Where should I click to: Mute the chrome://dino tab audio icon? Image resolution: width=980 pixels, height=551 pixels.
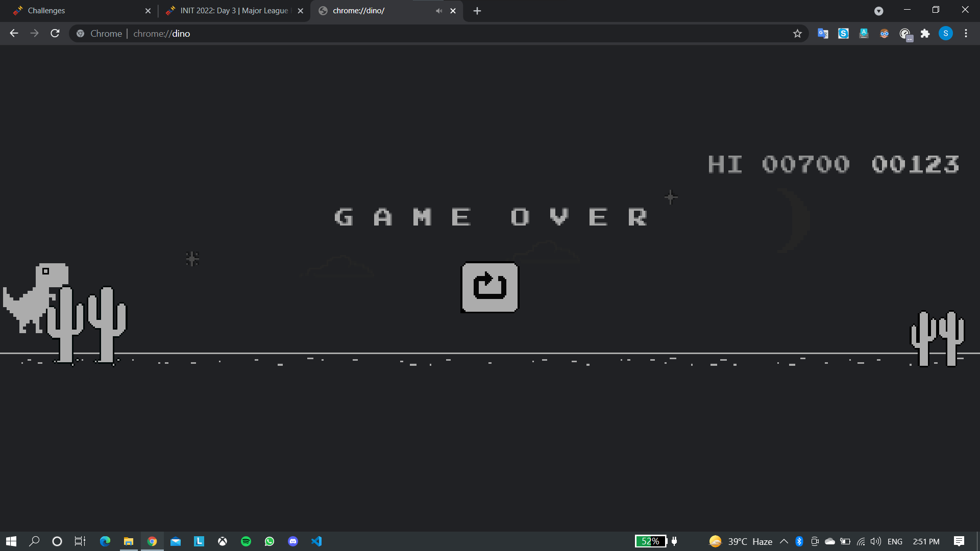[438, 11]
